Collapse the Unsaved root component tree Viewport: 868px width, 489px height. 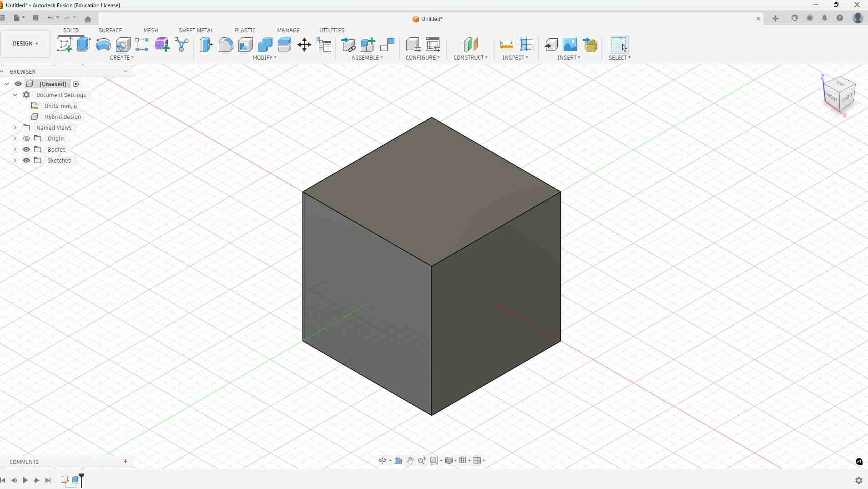coord(7,84)
